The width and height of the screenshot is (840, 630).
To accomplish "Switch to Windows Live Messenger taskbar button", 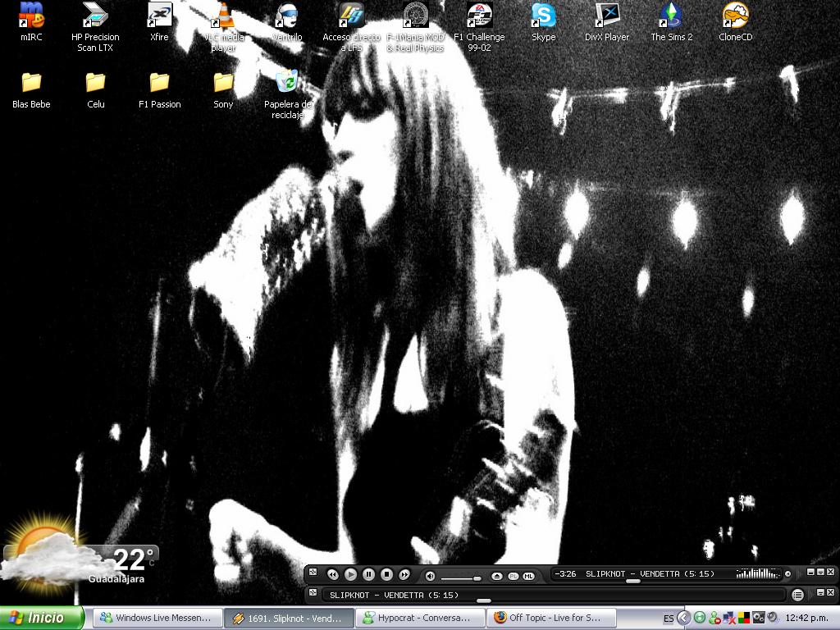I will (x=157, y=619).
